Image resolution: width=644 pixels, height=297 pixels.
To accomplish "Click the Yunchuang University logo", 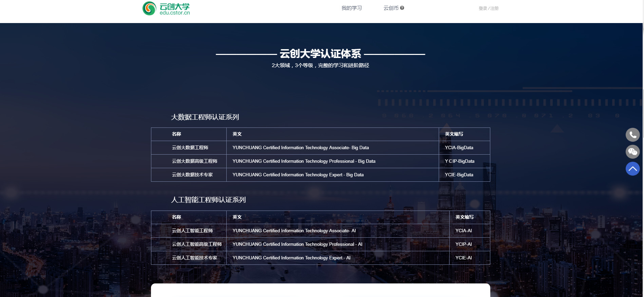I will (166, 8).
